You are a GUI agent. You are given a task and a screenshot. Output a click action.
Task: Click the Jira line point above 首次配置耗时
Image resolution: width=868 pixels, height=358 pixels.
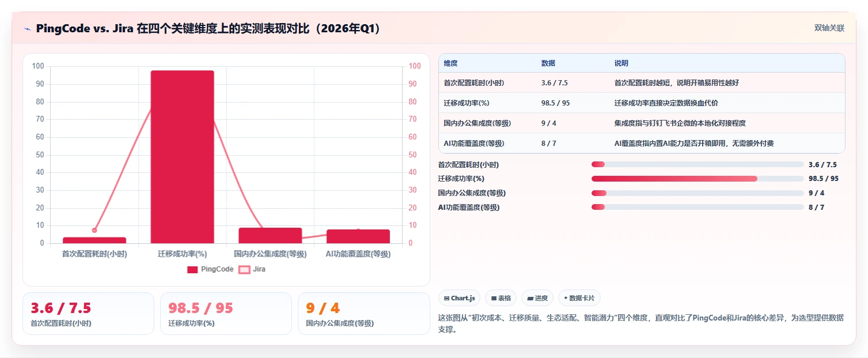coord(94,230)
